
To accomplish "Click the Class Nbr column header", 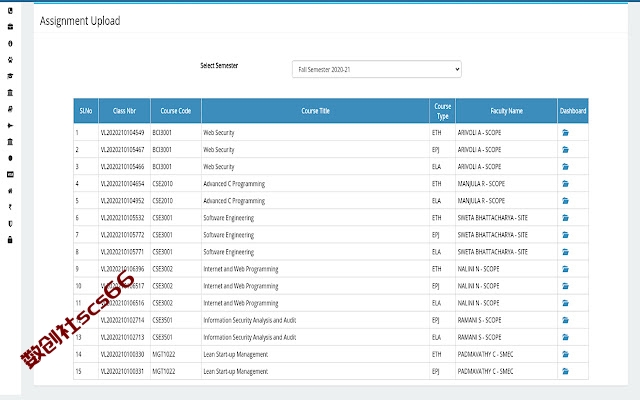I will click(x=124, y=111).
